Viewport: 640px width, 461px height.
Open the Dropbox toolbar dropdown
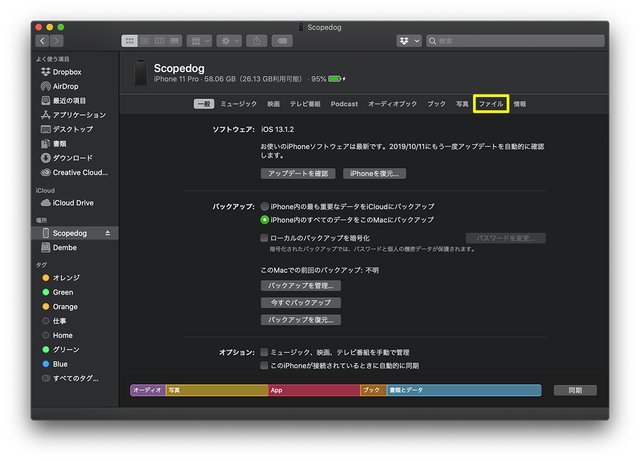point(409,41)
